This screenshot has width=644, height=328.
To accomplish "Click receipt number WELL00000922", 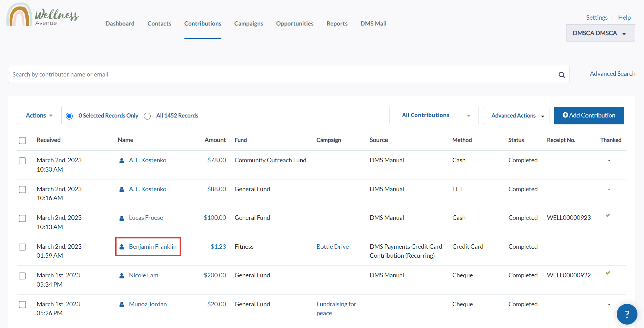I will click(569, 275).
